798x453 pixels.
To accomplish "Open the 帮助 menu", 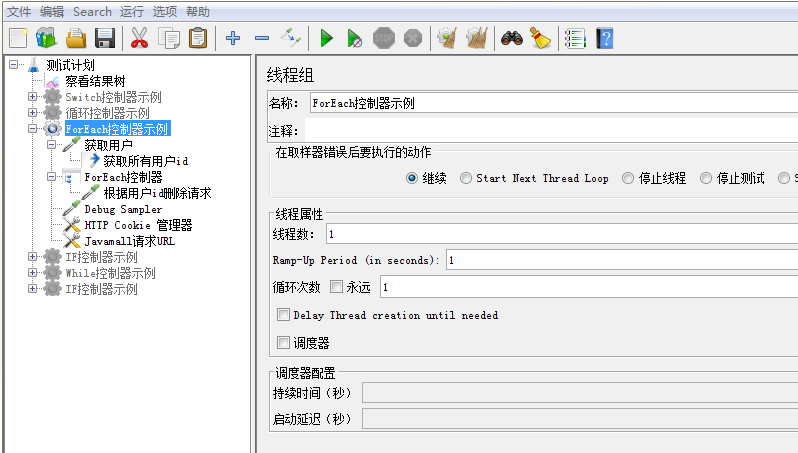I will point(198,11).
